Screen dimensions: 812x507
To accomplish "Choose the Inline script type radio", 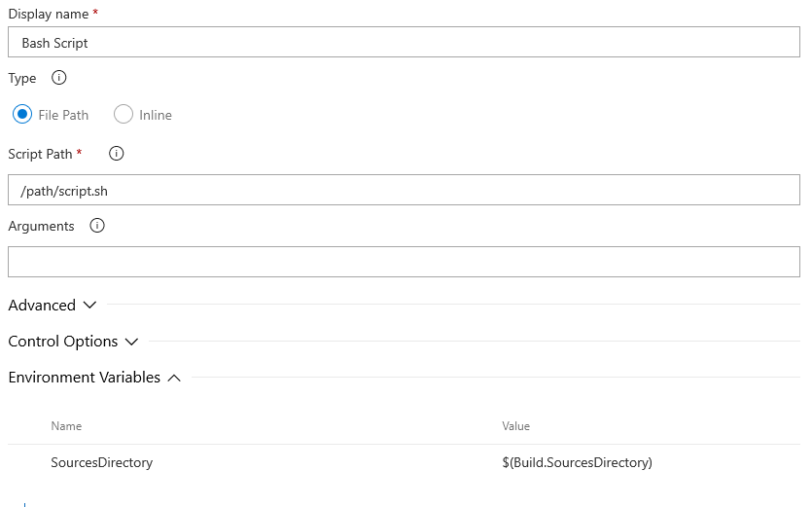I will coord(124,114).
